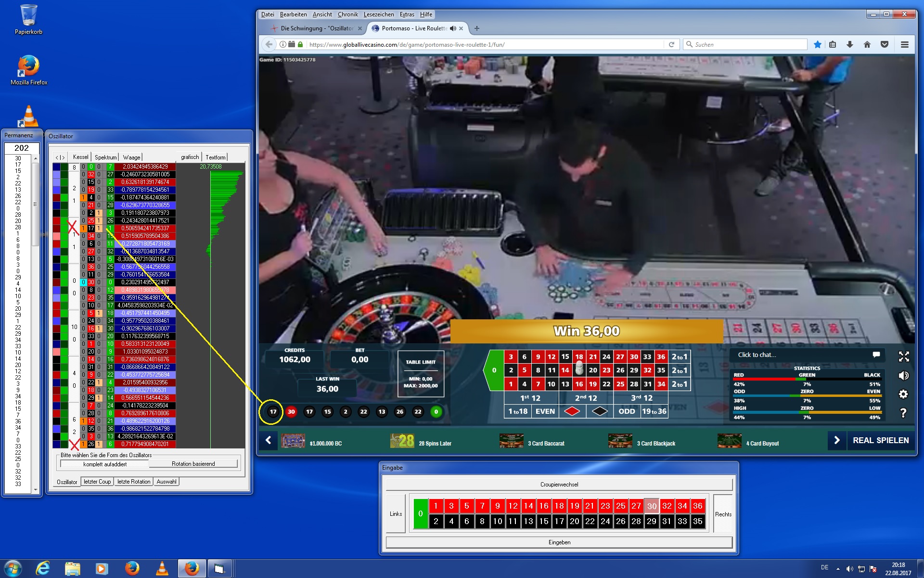Select the Kessel tab in Oszillator
Screen dimensions: 924x578
point(81,157)
